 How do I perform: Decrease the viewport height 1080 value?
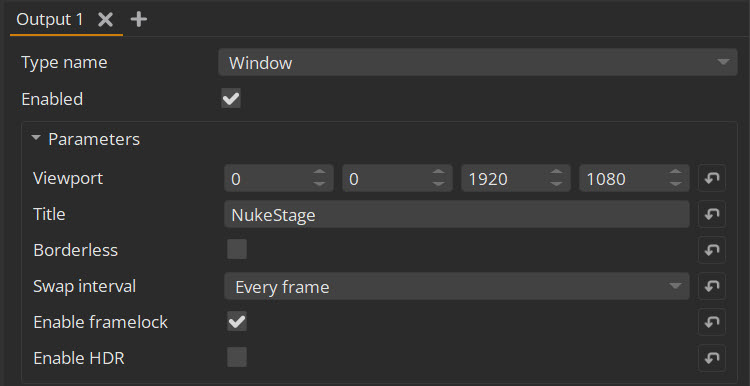[675, 184]
